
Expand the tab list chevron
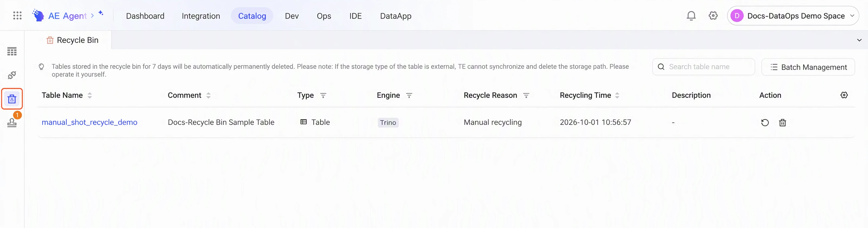click(x=859, y=40)
